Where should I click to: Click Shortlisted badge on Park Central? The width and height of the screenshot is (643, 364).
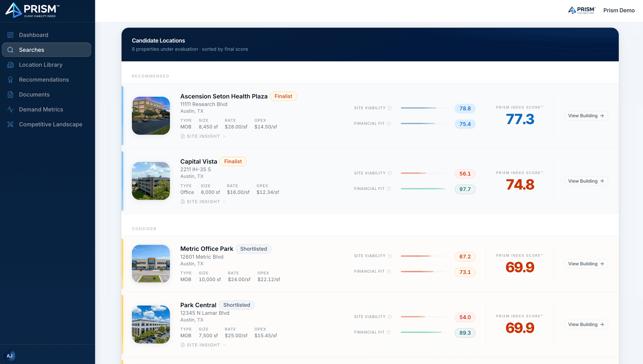tap(237, 305)
